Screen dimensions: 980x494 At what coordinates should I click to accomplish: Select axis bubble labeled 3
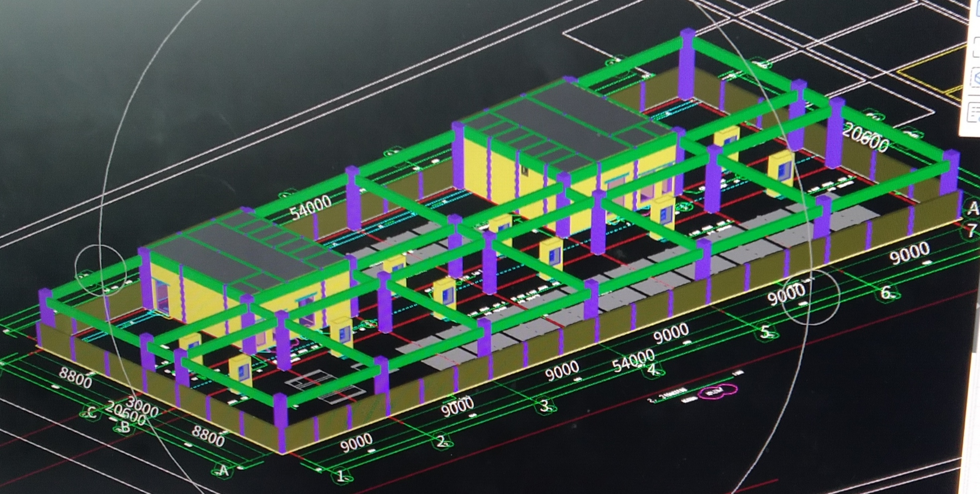[546, 406]
